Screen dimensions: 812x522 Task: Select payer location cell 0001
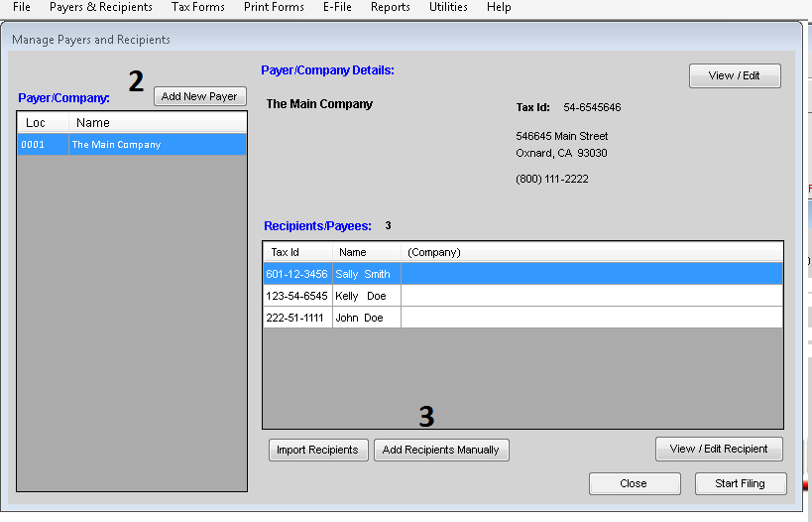click(43, 145)
